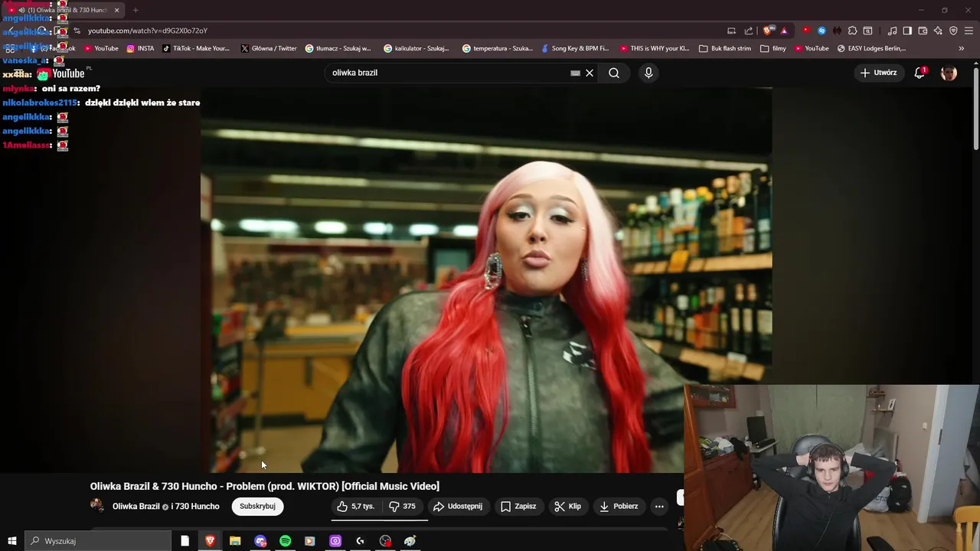
Task: Start voice search with the microphone icon
Action: (648, 73)
